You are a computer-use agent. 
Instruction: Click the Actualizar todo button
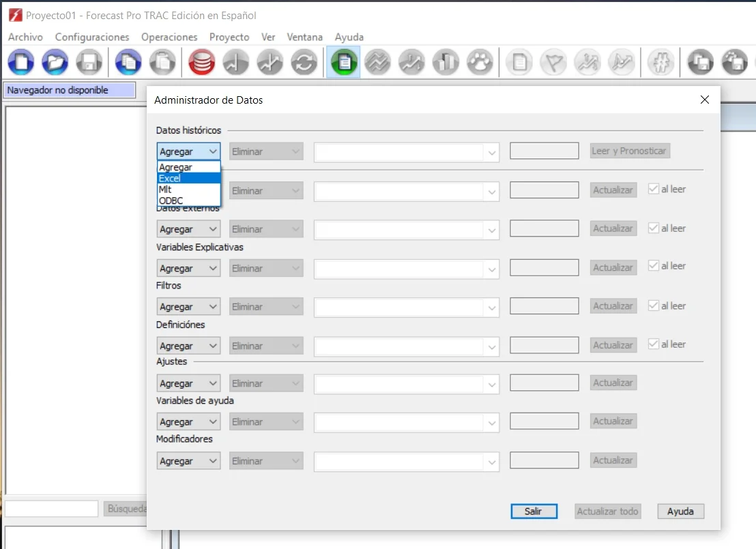607,511
